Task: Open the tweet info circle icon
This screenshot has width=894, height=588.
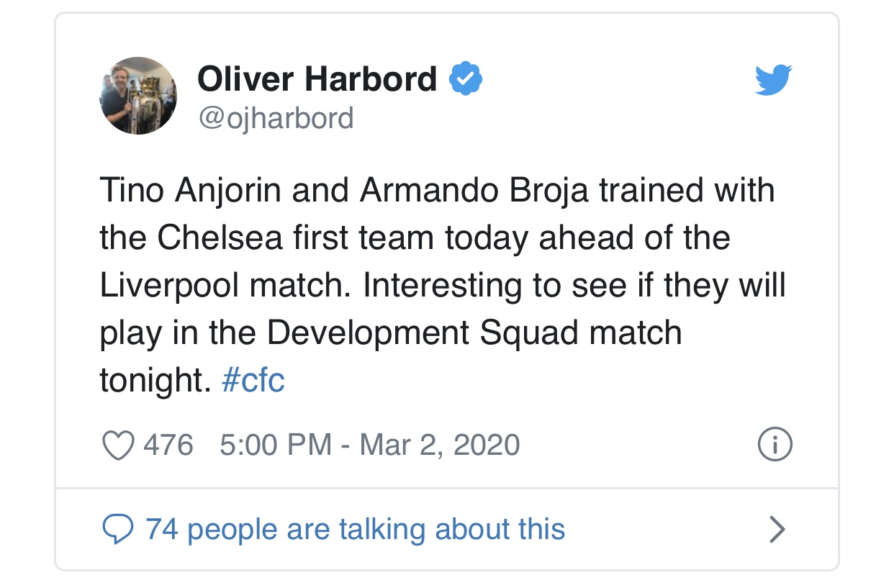Action: tap(775, 445)
